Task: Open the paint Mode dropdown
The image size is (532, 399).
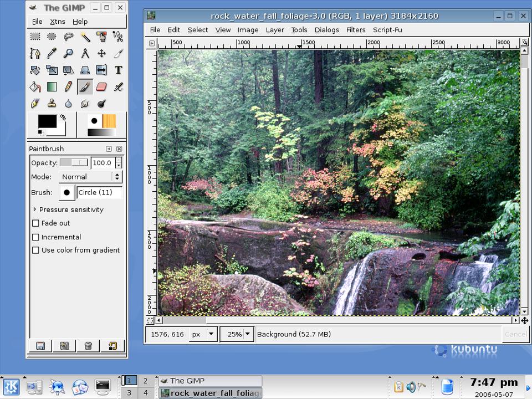Action: click(90, 177)
